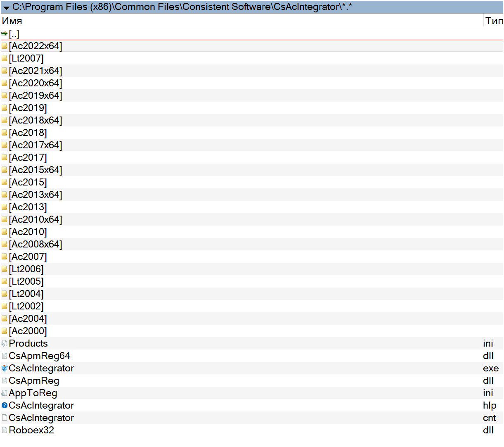Image resolution: width=504 pixels, height=447 pixels.
Task: Click the folder icon beside [Lt2007]
Action: point(5,58)
